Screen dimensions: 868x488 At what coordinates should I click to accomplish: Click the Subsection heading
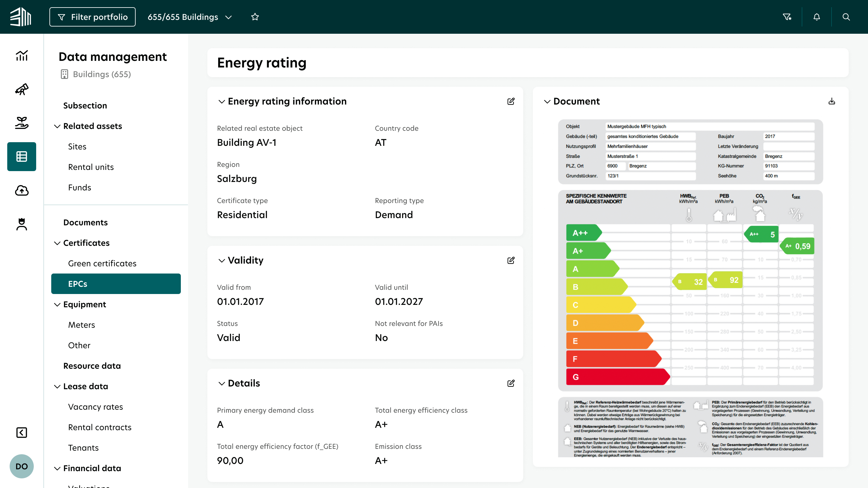pyautogui.click(x=85, y=106)
